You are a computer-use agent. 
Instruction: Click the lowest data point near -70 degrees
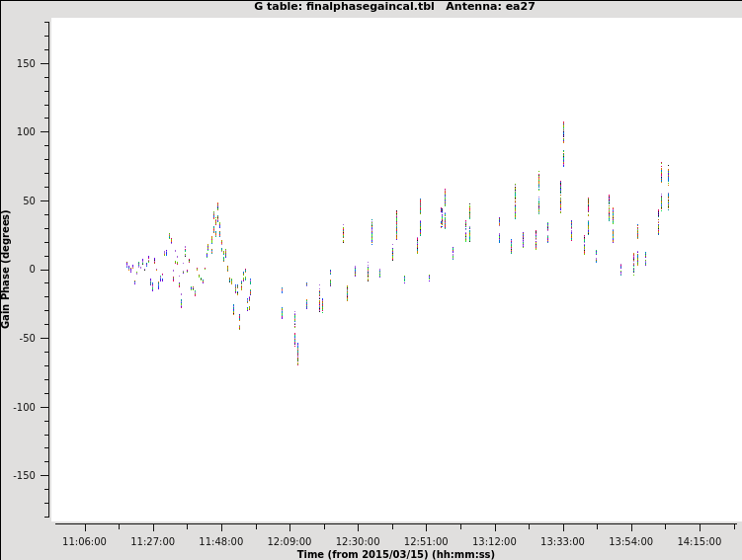pyautogui.click(x=297, y=362)
